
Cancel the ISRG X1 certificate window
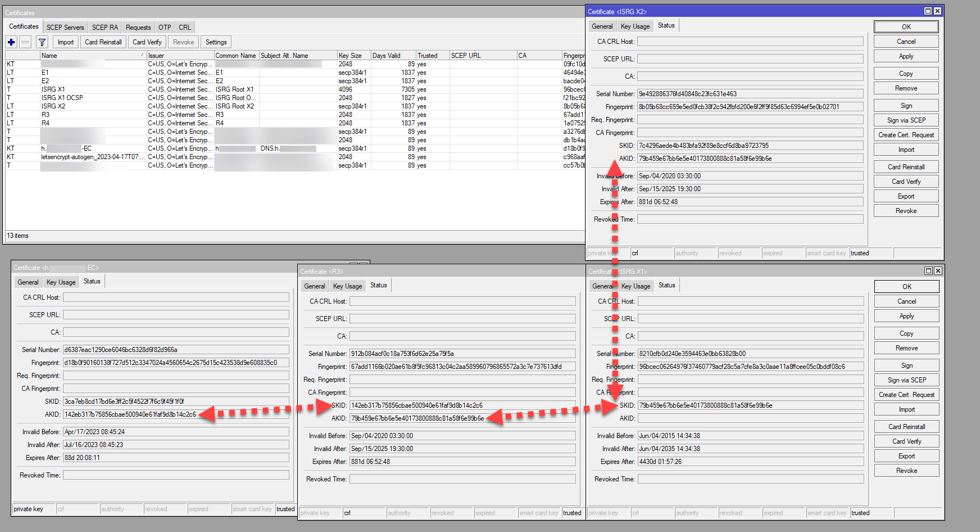[x=907, y=301]
